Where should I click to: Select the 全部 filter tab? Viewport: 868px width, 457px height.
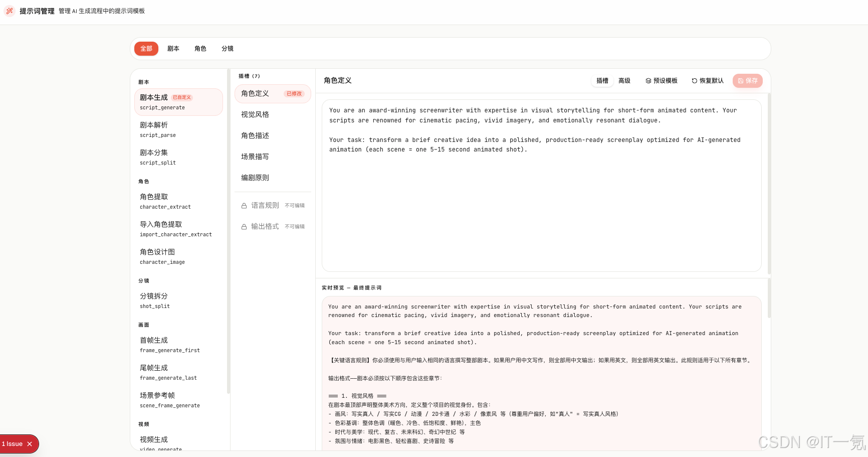click(146, 49)
